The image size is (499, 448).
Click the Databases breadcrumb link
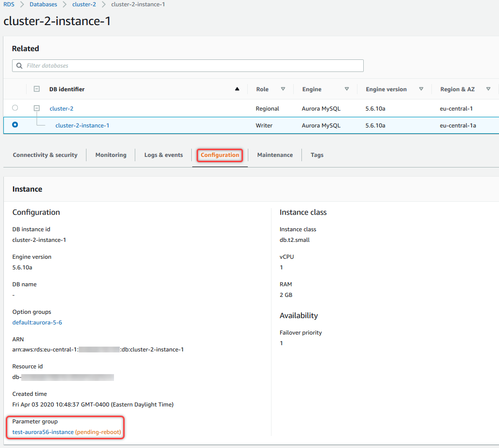43,4
